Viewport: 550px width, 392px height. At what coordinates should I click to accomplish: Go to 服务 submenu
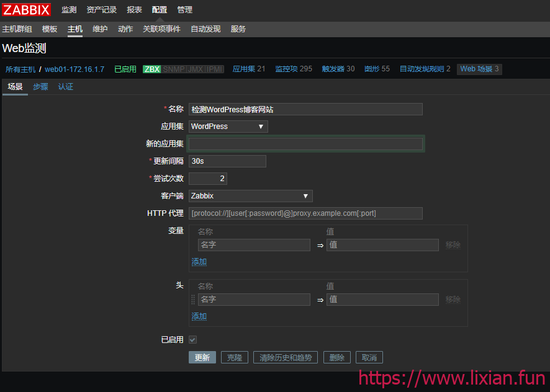(x=238, y=29)
